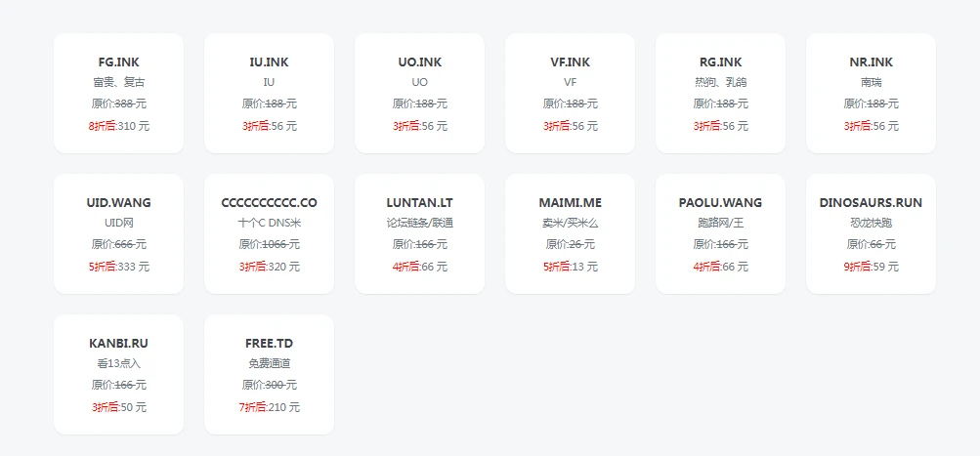Click the FREE.TD domain title
This screenshot has width=980, height=456.
coord(269,344)
